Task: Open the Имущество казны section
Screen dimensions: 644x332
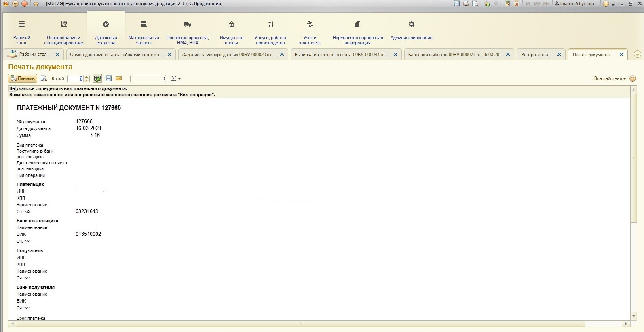Action: coord(231,33)
